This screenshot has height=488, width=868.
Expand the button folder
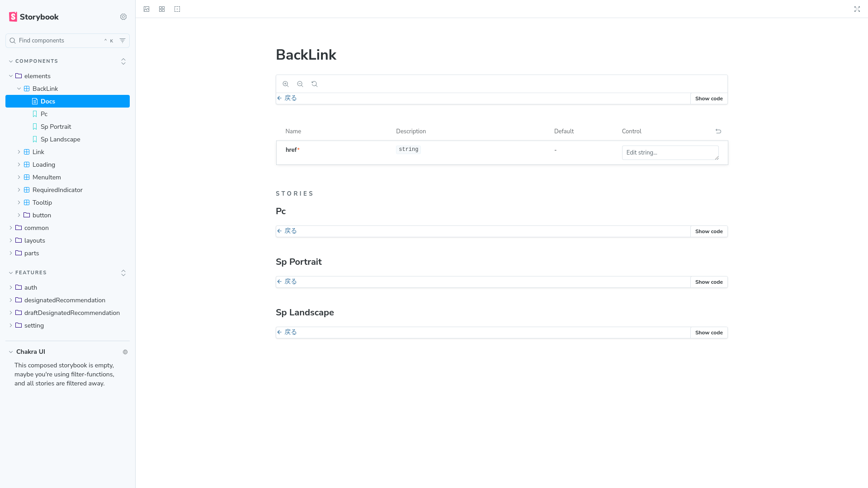click(x=67, y=215)
